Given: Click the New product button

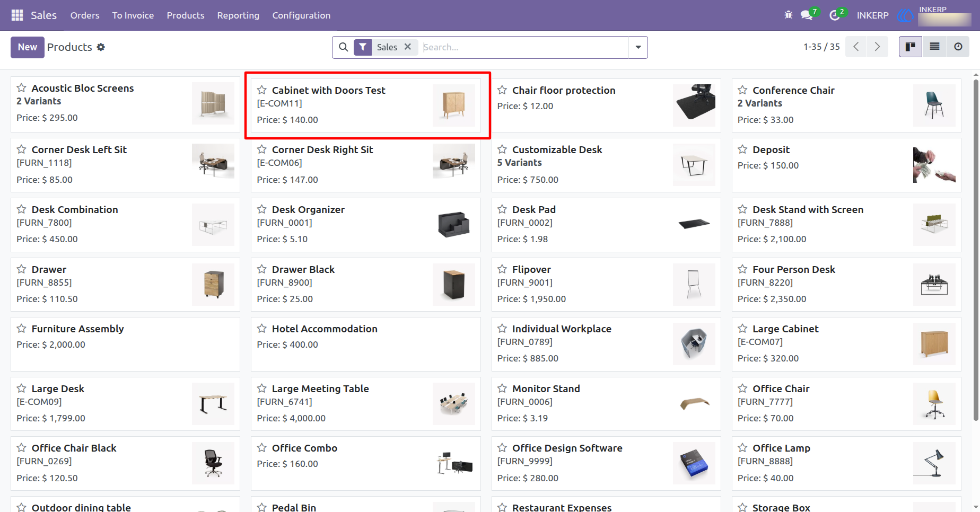Looking at the screenshot, I should click(x=28, y=47).
